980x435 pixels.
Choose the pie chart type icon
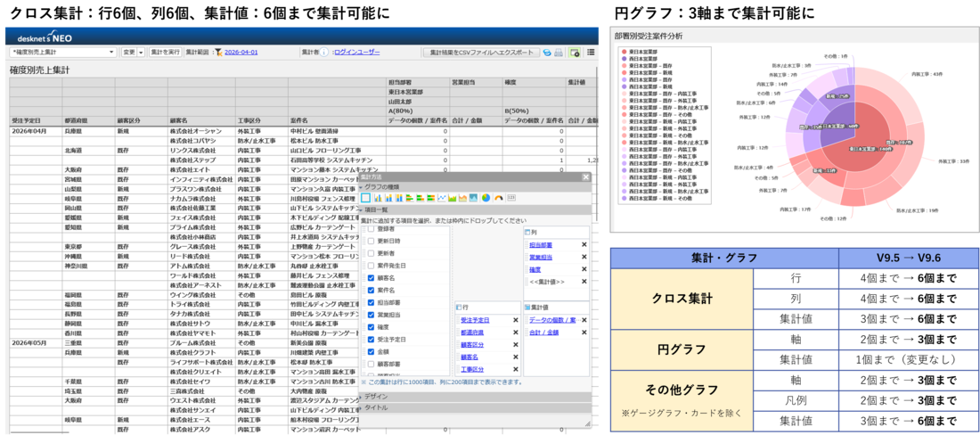(x=486, y=198)
